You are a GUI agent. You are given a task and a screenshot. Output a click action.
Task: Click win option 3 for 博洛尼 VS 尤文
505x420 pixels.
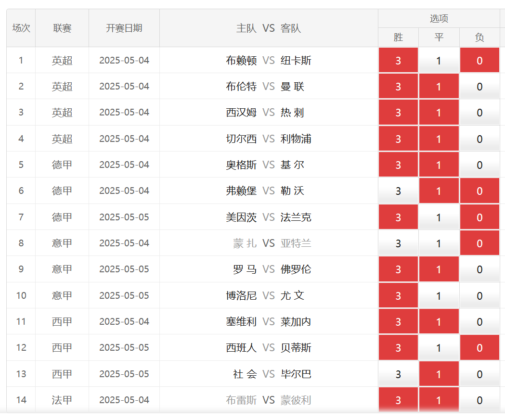[x=398, y=295]
